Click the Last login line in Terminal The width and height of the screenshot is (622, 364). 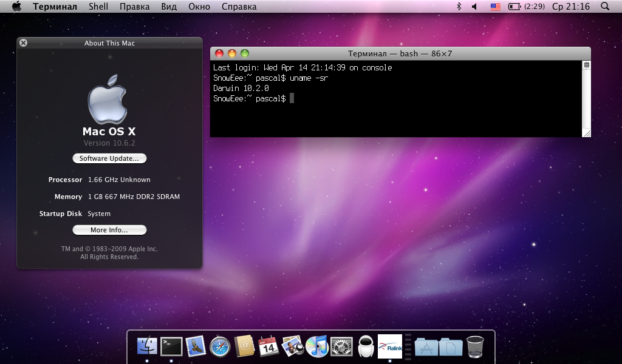click(302, 68)
